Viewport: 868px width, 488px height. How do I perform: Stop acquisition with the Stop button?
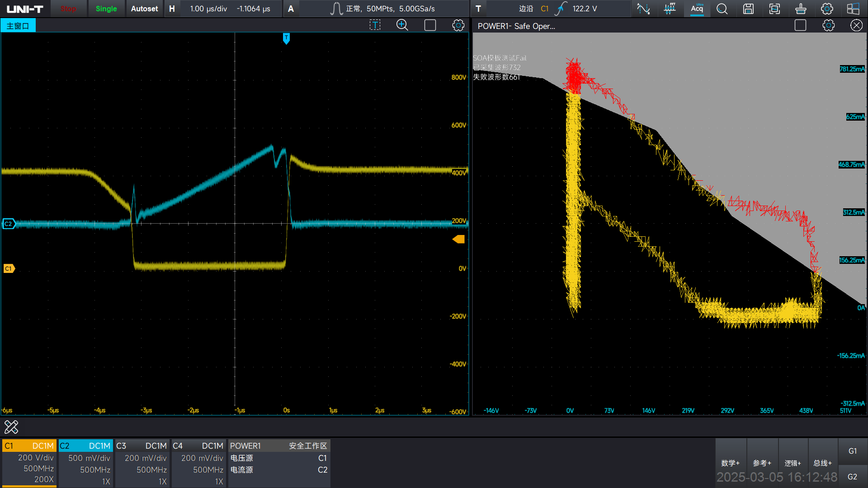tap(68, 9)
